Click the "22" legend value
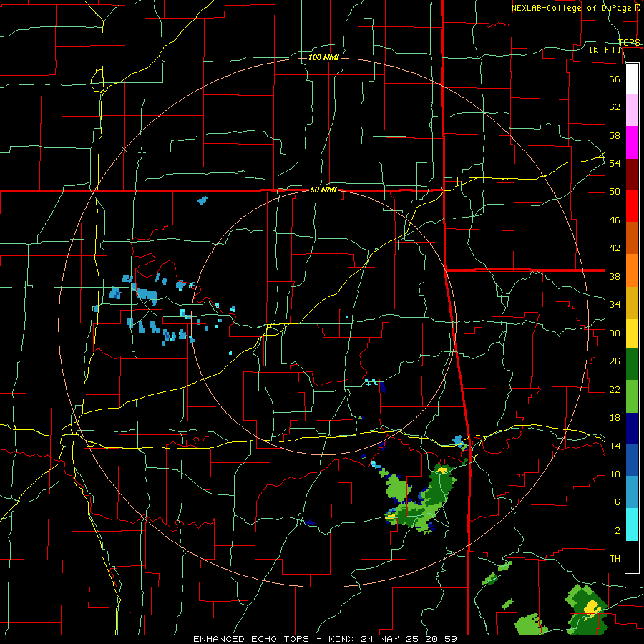The image size is (644, 644). [x=615, y=389]
